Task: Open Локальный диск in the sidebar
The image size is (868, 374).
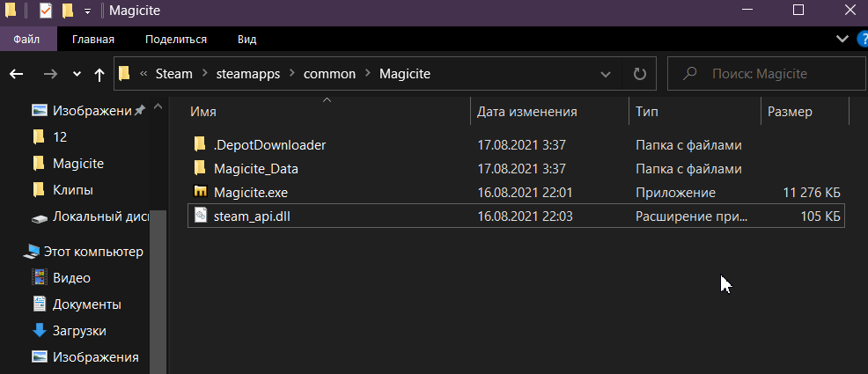Action: pyautogui.click(x=100, y=216)
